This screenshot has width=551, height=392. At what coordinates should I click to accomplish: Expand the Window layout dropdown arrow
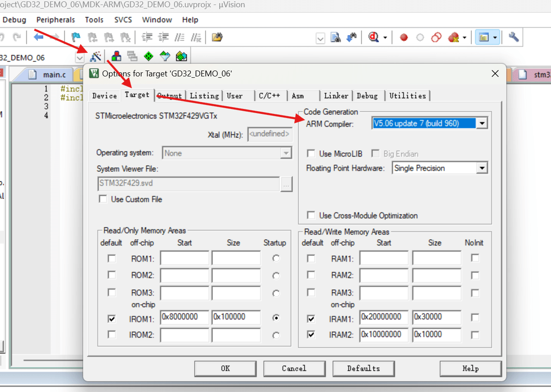pyautogui.click(x=495, y=38)
